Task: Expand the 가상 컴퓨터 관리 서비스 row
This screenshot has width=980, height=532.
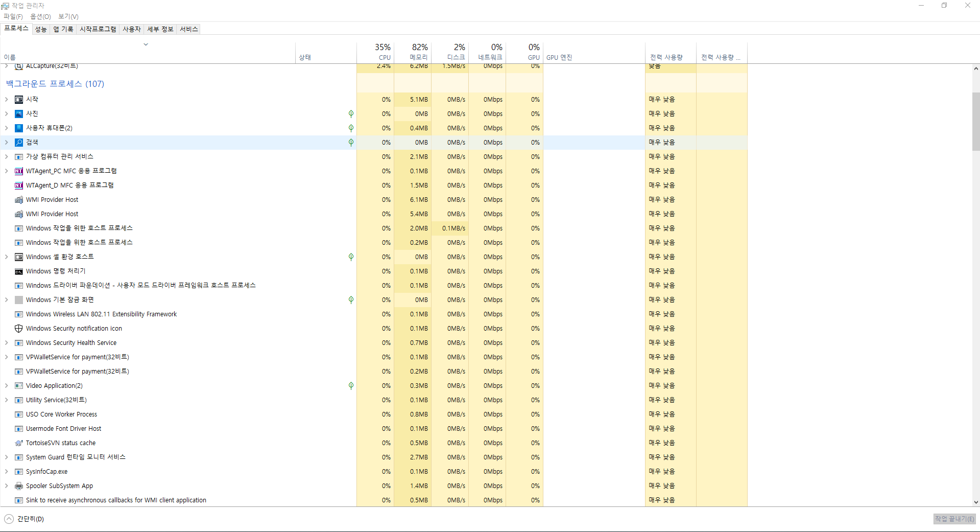Action: point(7,157)
